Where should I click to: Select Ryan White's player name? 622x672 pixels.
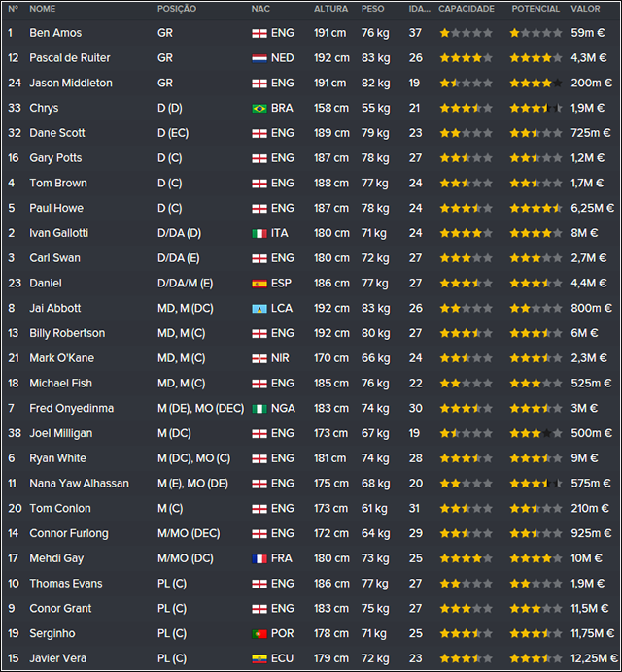click(x=57, y=458)
